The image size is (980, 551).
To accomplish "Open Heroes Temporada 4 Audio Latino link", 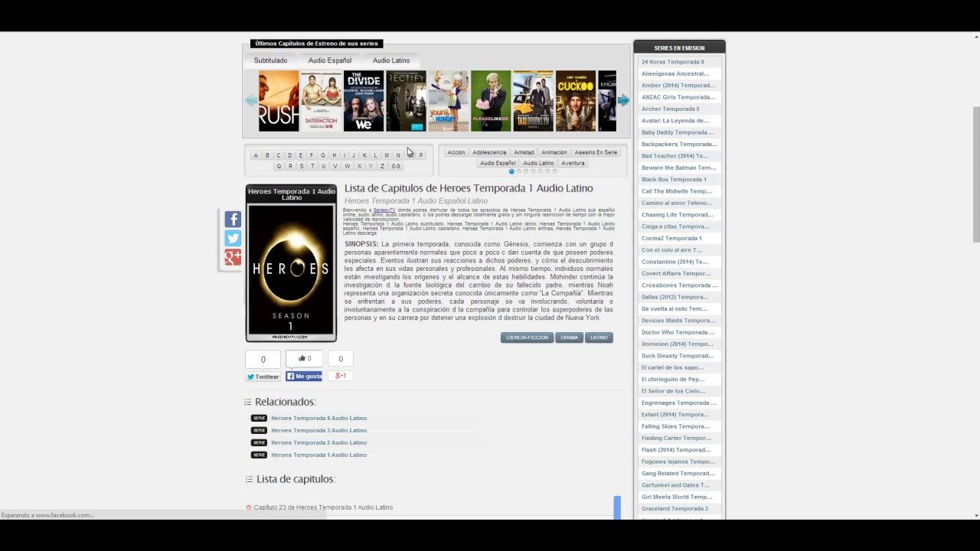I will (318, 418).
